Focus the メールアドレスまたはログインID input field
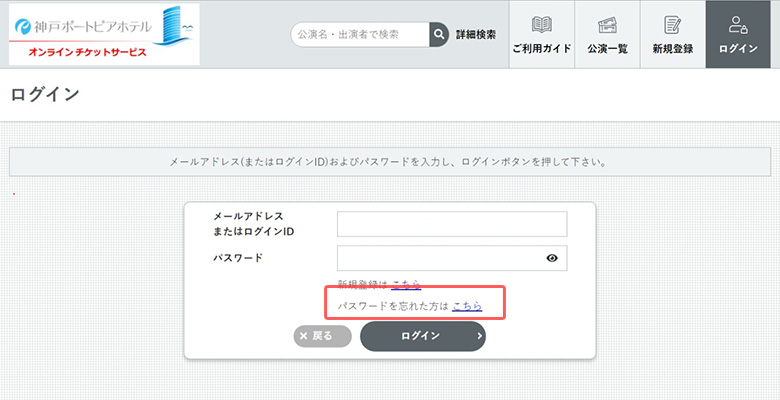The height and width of the screenshot is (400, 780). point(452,224)
